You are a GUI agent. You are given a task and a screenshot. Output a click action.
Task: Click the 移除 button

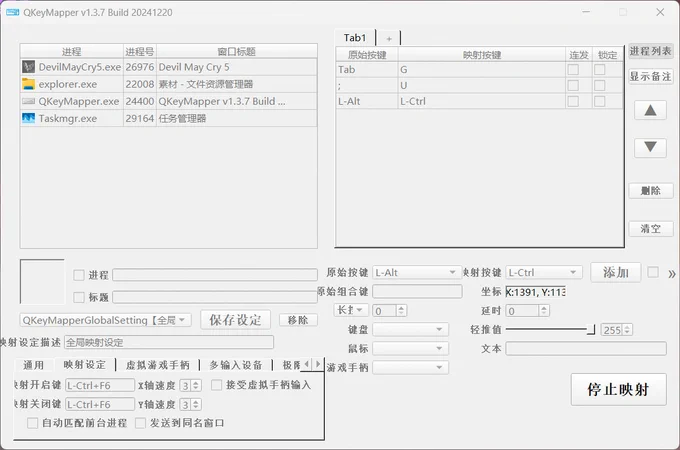point(298,320)
